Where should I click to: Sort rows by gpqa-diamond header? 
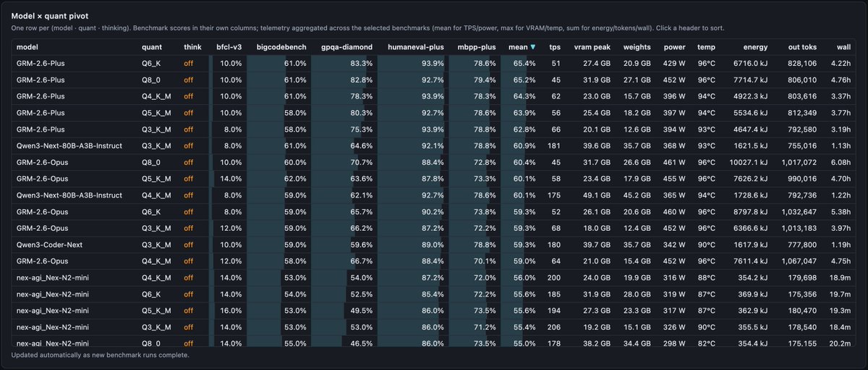point(346,47)
